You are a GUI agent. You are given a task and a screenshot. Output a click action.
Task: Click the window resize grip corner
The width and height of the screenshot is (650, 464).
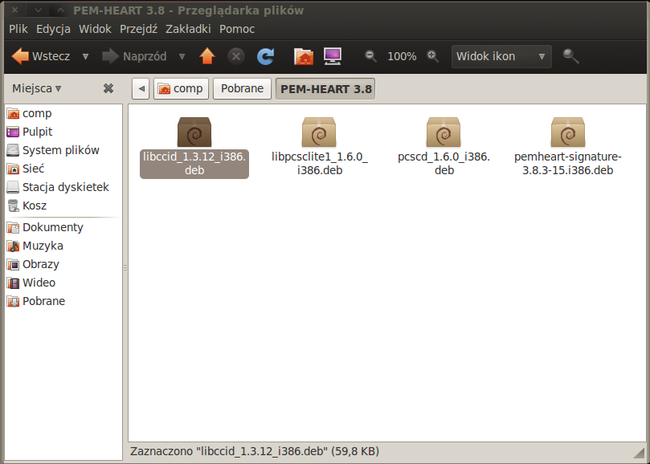click(x=639, y=452)
